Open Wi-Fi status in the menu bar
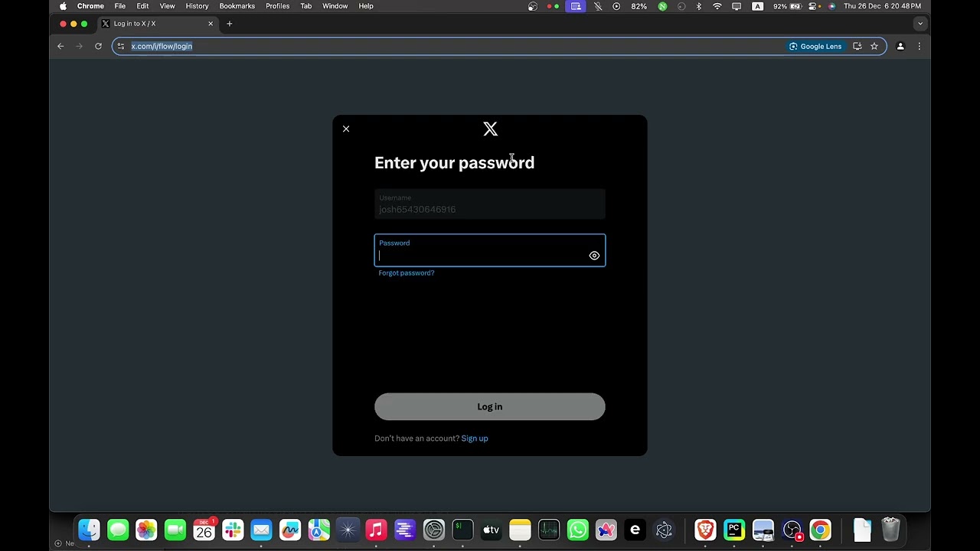980x551 pixels. 717,6
